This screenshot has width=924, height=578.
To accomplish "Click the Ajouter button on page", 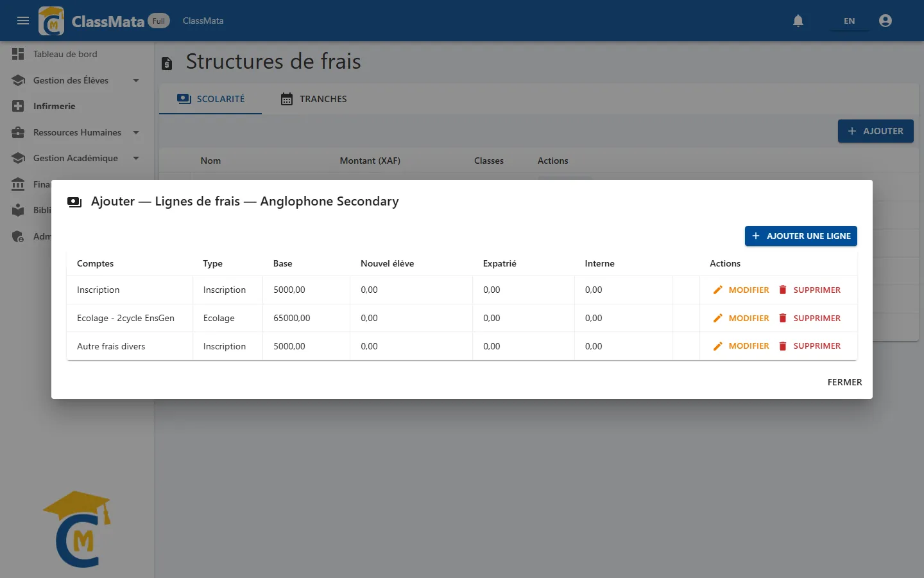I will pos(875,131).
